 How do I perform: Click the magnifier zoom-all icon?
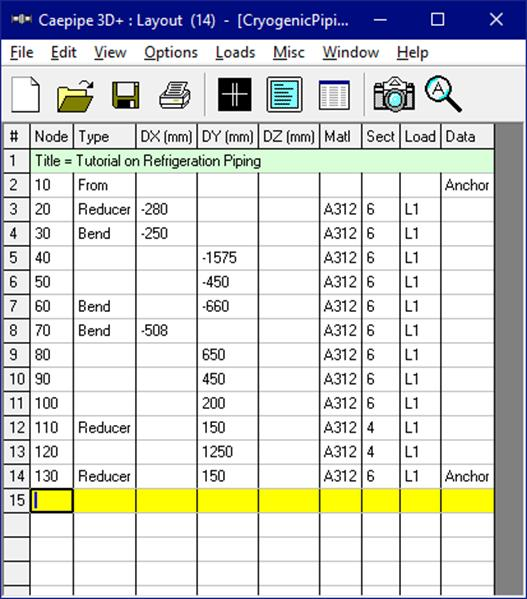pyautogui.click(x=443, y=94)
